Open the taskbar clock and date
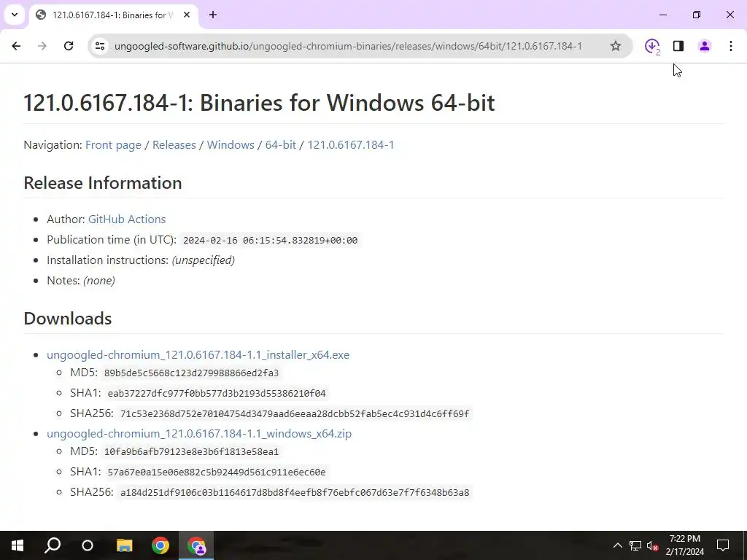The height and width of the screenshot is (560, 747). pyautogui.click(x=684, y=545)
